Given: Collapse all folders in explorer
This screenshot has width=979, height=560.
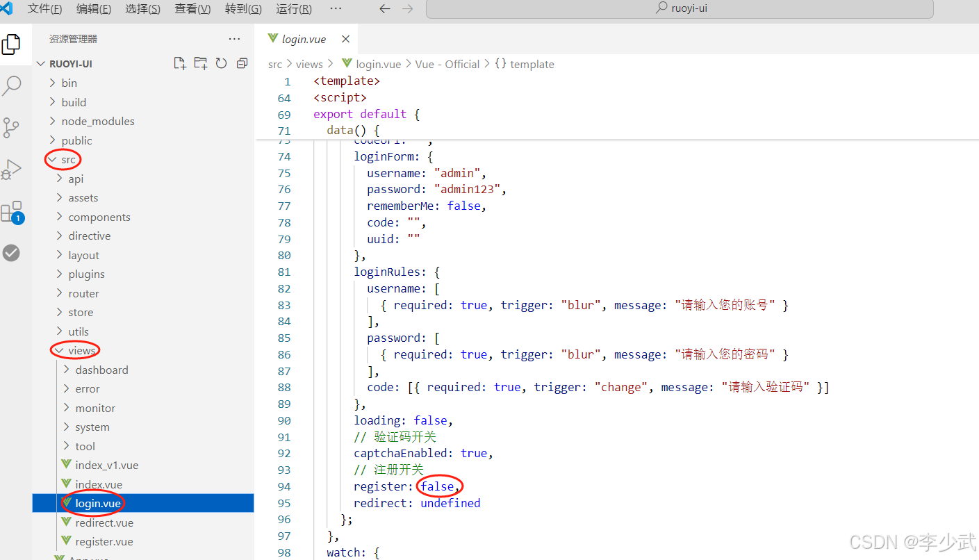Looking at the screenshot, I should pos(242,63).
